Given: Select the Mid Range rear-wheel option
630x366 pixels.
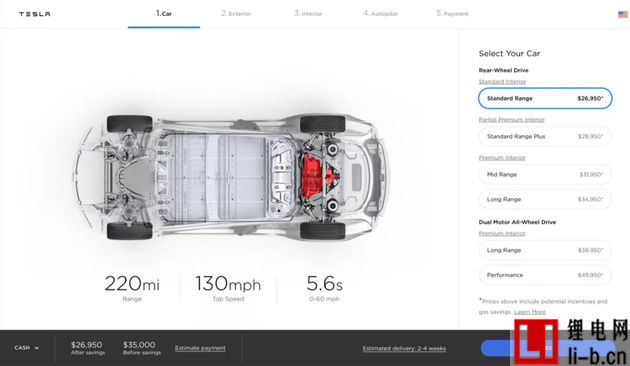Looking at the screenshot, I should click(x=545, y=174).
